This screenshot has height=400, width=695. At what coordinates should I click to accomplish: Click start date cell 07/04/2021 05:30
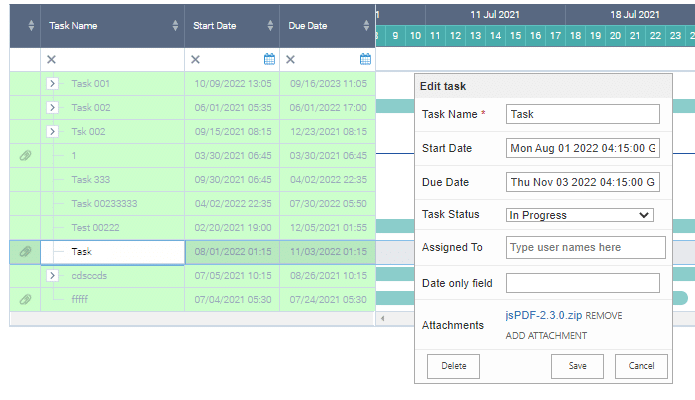pyautogui.click(x=233, y=299)
